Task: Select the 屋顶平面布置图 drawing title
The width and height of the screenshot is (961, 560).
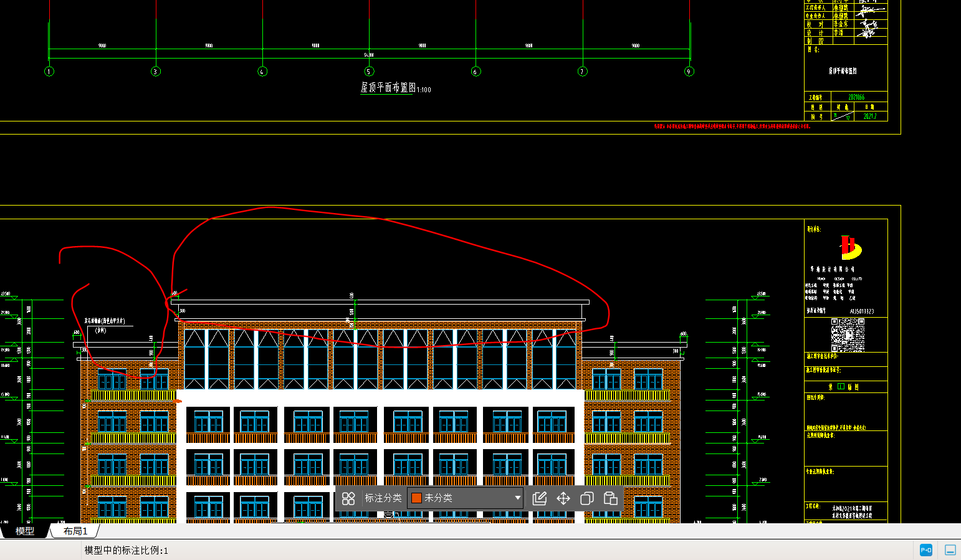Action: (x=388, y=88)
